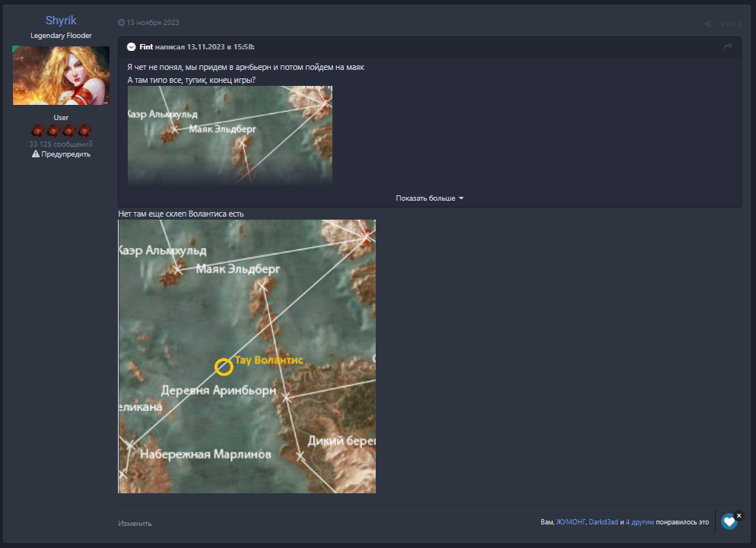This screenshot has width=756, height=548.
Task: Open Shyrik's profile from username
Action: pos(61,21)
